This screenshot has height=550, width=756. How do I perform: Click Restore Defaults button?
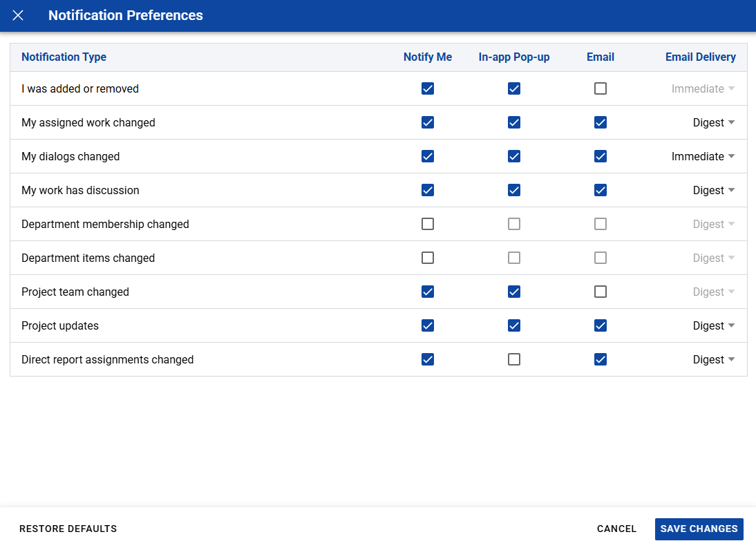[68, 529]
